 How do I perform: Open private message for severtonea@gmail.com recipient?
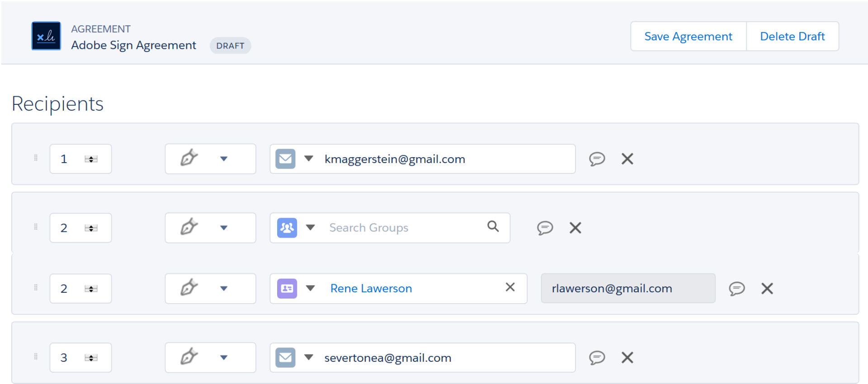[x=597, y=358]
